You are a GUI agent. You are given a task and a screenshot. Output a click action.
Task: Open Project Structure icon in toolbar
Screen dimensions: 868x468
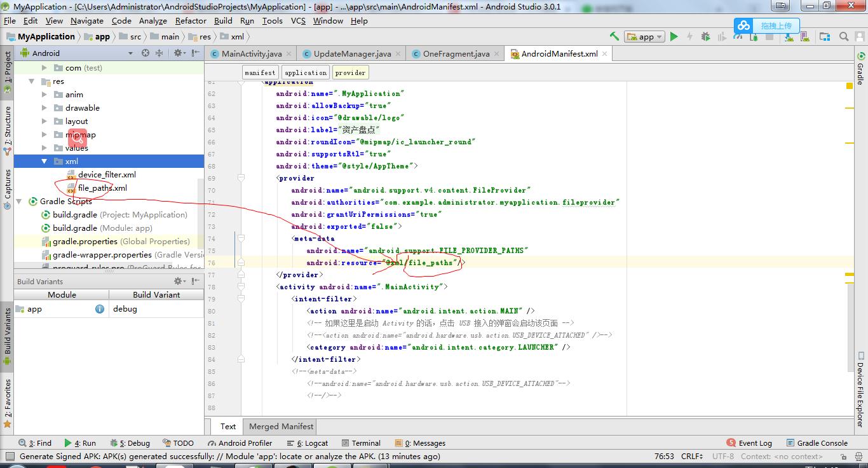[x=824, y=37]
